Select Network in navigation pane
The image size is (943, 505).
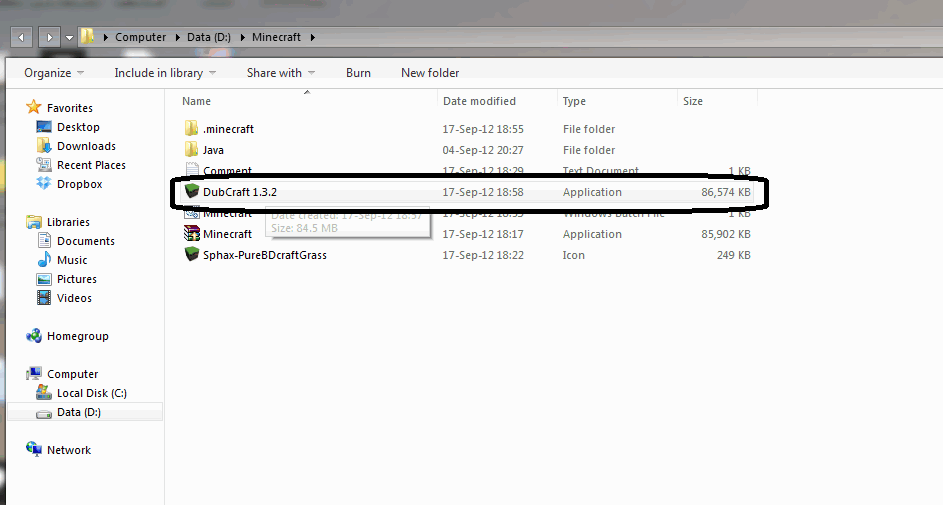click(69, 450)
